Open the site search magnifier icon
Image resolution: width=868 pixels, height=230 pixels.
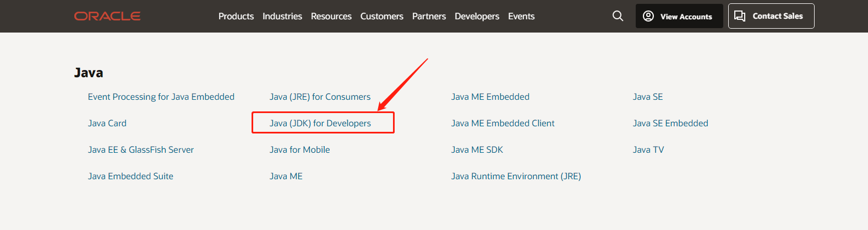click(x=618, y=16)
